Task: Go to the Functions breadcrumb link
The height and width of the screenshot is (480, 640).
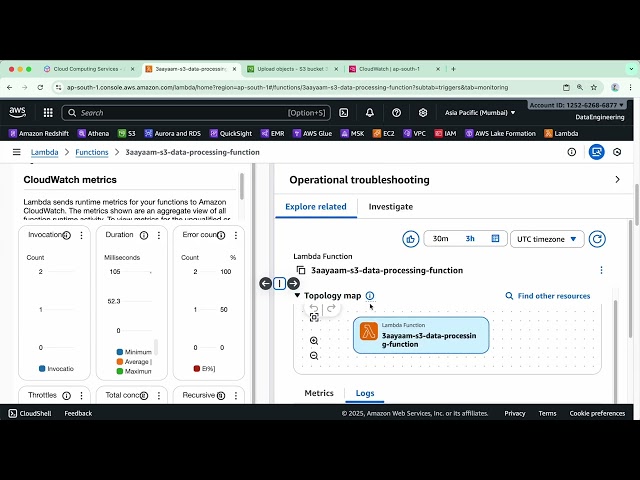Action: pyautogui.click(x=92, y=152)
